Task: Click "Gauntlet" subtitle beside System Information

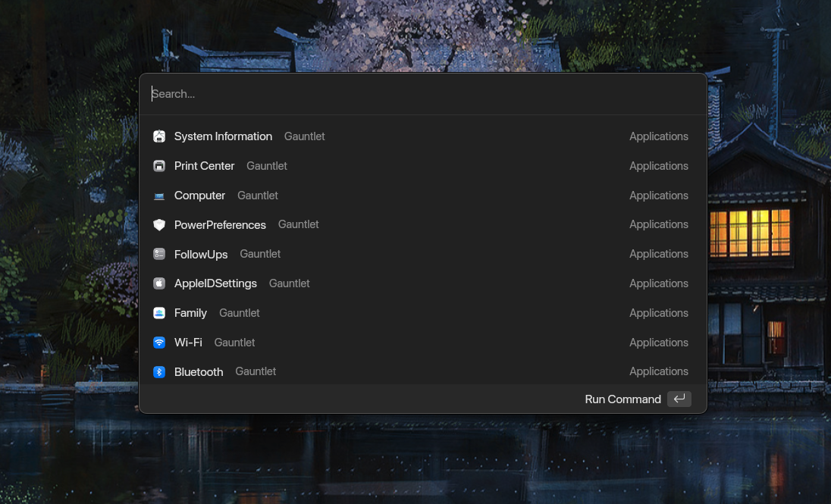Action: [304, 136]
